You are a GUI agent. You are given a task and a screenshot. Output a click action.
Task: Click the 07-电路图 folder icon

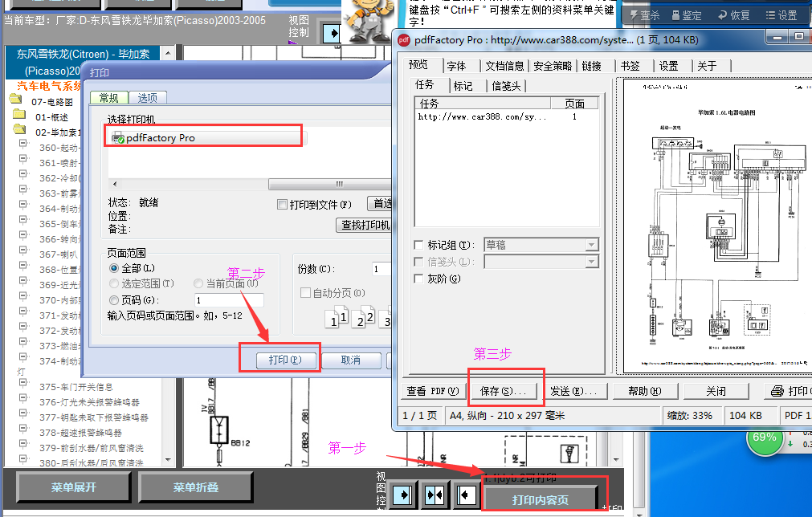point(15,100)
